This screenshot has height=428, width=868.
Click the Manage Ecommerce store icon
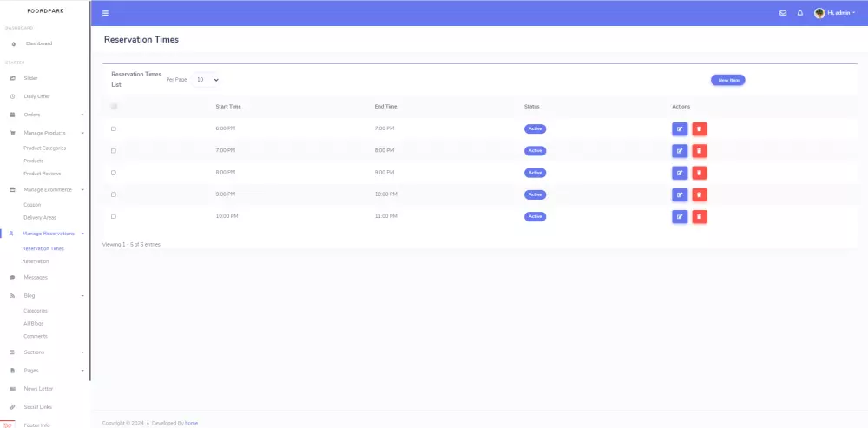[x=13, y=190]
